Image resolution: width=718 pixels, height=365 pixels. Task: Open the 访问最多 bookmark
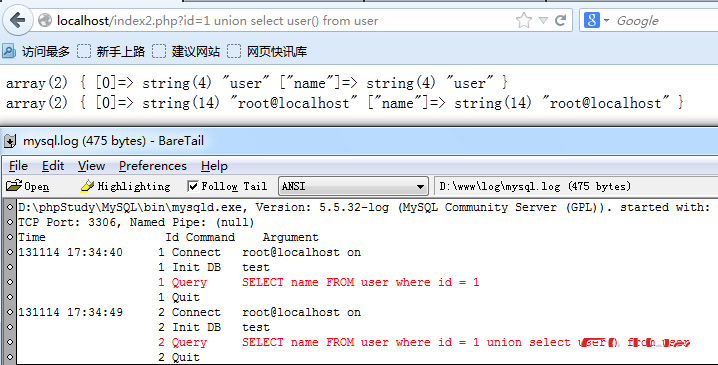[x=36, y=51]
